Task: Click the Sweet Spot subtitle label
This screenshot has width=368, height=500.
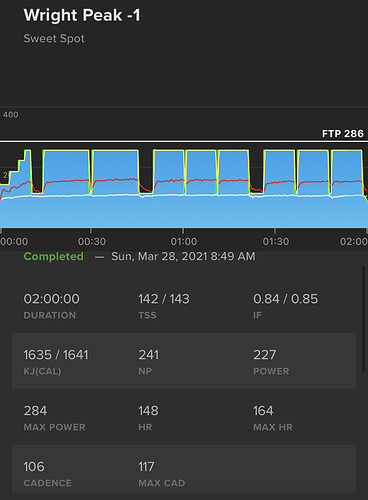Action: (54, 39)
